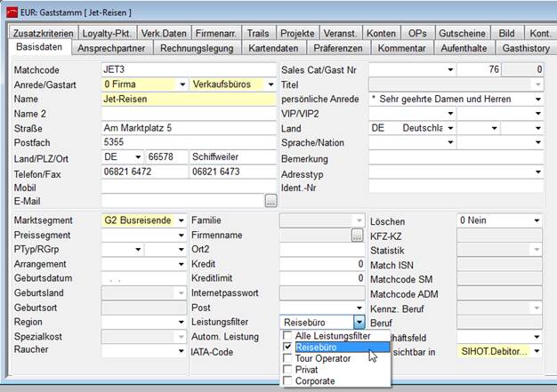
Task: Click the Matchcode field containing JET3
Action: pyautogui.click(x=189, y=69)
